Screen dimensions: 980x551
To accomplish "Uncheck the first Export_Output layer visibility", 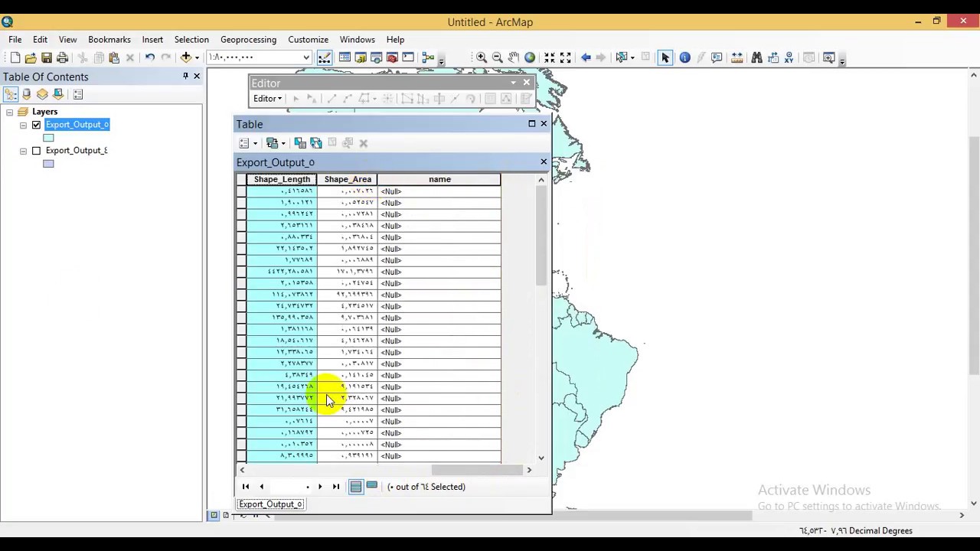I will point(36,125).
